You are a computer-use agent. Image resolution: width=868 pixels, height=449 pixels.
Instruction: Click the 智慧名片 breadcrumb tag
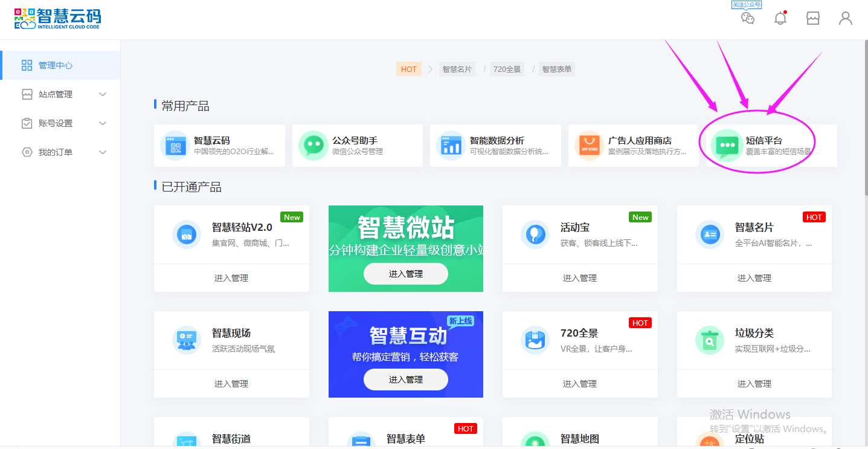(457, 69)
